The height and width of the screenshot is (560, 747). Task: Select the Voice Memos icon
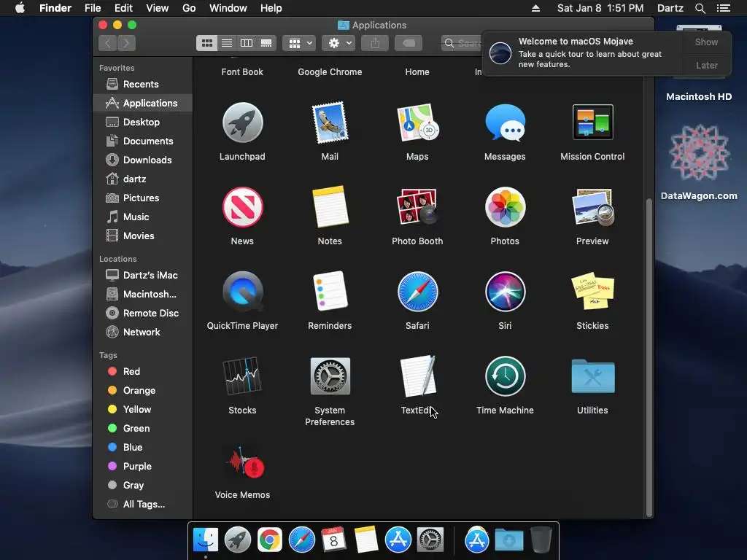click(x=244, y=462)
